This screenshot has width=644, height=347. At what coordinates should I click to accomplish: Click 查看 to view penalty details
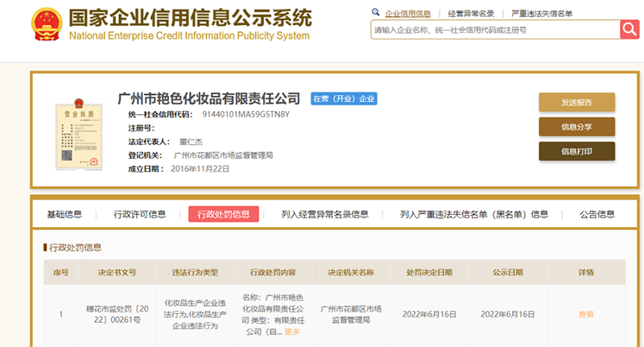tap(586, 315)
